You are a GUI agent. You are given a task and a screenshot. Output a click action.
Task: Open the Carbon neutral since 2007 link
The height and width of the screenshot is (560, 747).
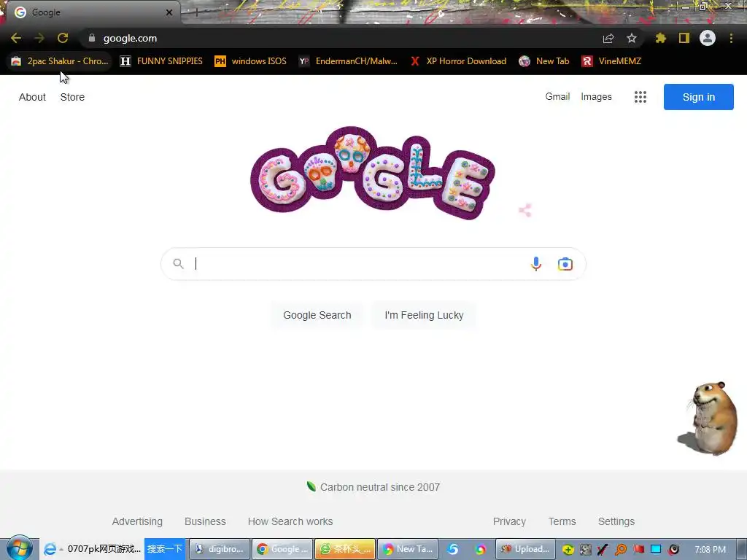373,487
